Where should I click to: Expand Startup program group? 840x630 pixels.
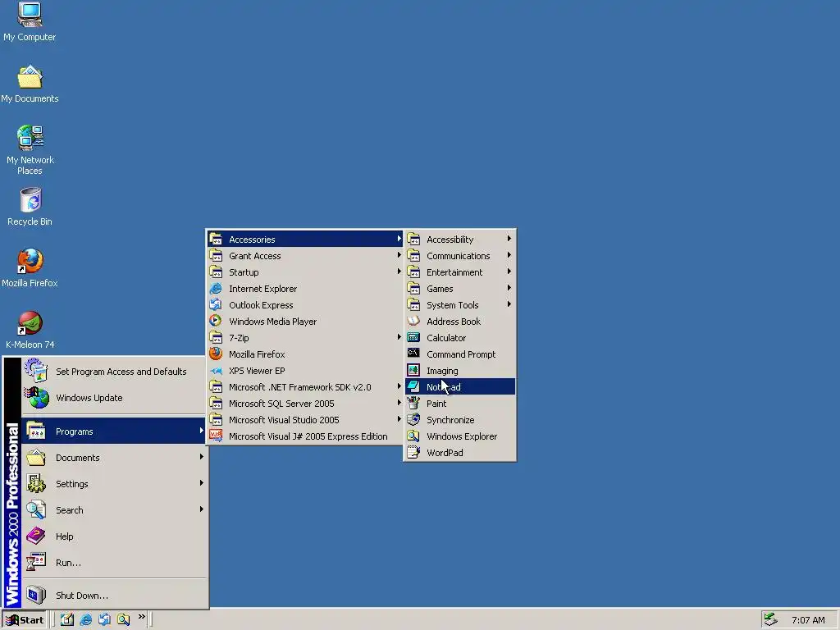tap(305, 272)
